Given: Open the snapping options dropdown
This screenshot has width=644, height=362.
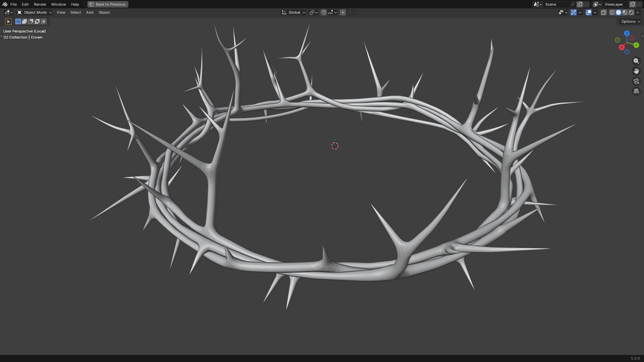Looking at the screenshot, I should click(332, 12).
